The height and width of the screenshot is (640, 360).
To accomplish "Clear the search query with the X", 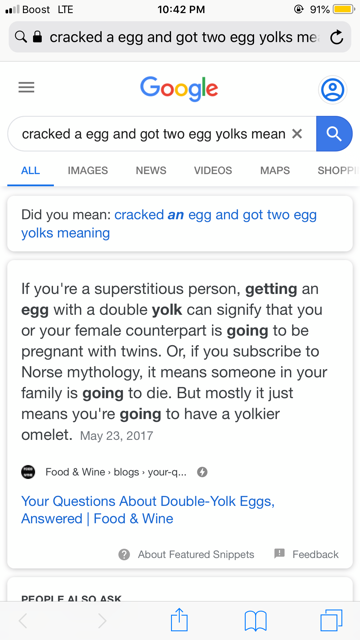I will click(x=297, y=133).
